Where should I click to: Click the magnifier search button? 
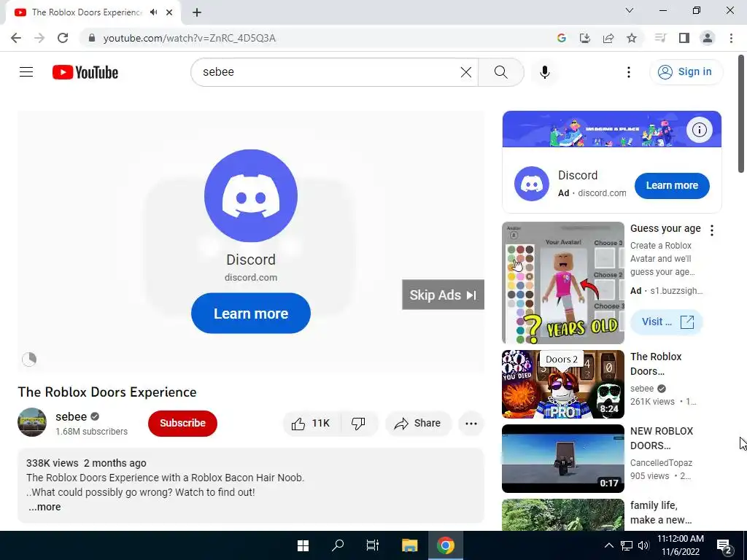[x=500, y=72]
